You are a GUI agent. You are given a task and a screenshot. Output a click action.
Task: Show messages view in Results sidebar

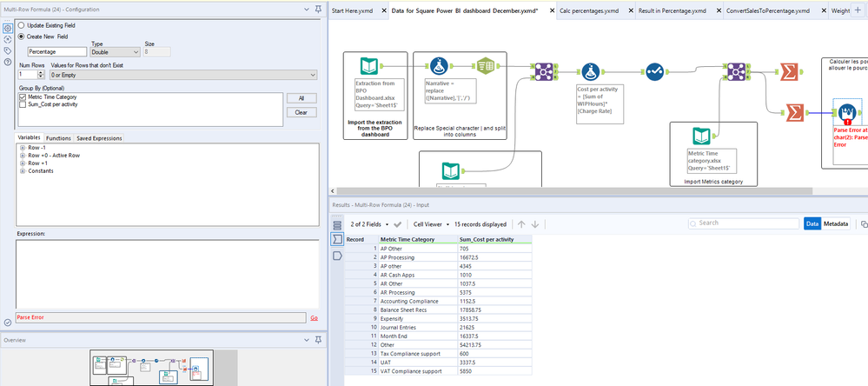[x=337, y=225]
